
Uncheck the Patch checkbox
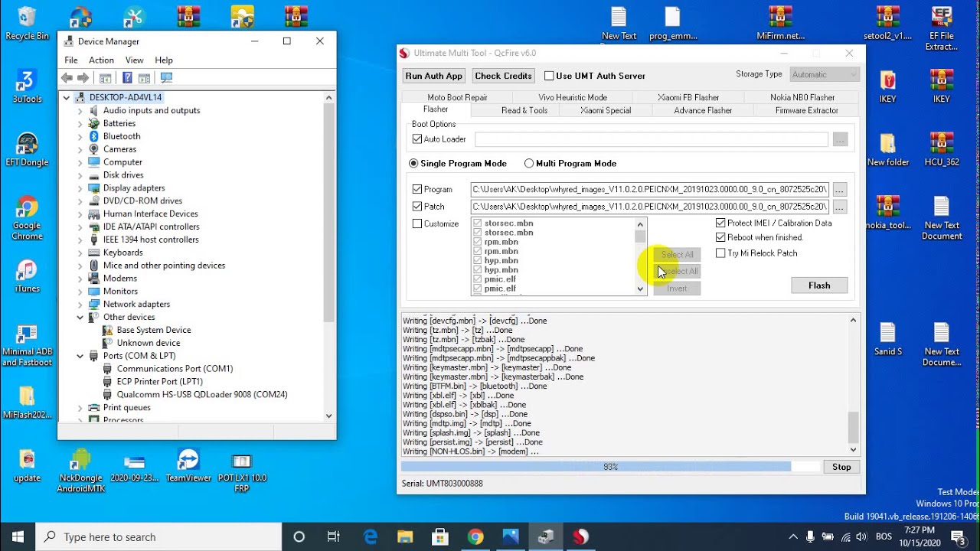coord(417,206)
